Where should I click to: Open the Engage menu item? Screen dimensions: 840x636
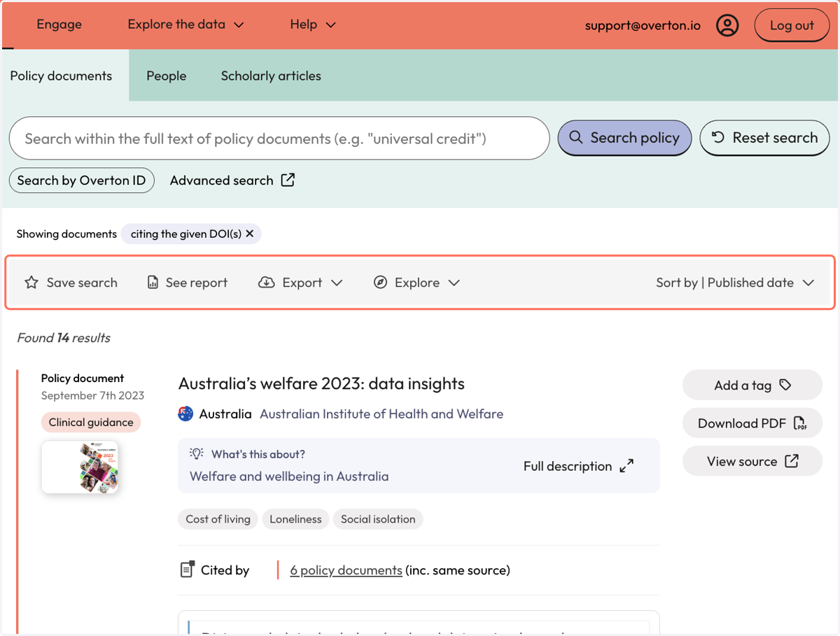coord(59,24)
